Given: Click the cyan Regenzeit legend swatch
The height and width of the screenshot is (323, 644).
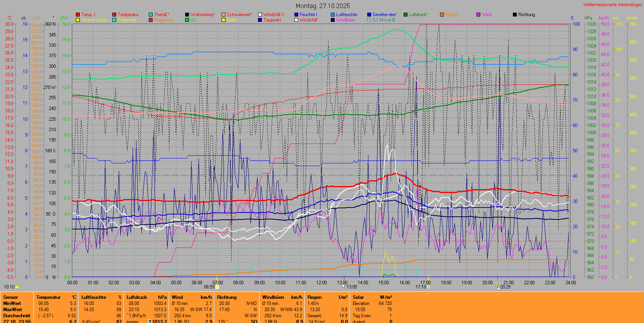Looking at the screenshot, I should [x=114, y=20].
